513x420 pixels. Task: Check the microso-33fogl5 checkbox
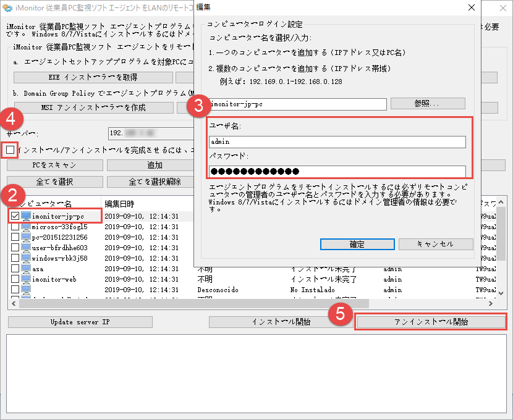click(x=15, y=227)
